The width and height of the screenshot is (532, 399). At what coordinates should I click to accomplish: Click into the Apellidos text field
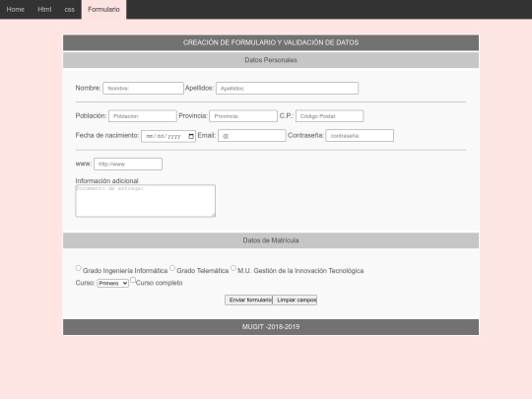tap(287, 89)
